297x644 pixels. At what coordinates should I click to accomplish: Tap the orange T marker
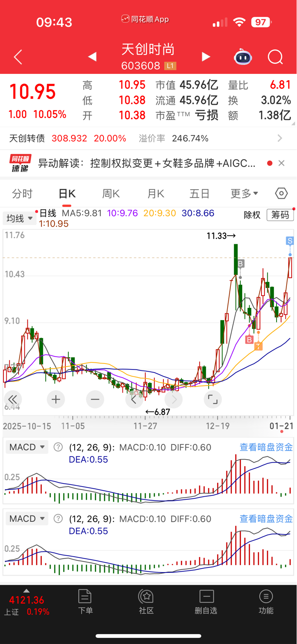pyautogui.click(x=258, y=346)
